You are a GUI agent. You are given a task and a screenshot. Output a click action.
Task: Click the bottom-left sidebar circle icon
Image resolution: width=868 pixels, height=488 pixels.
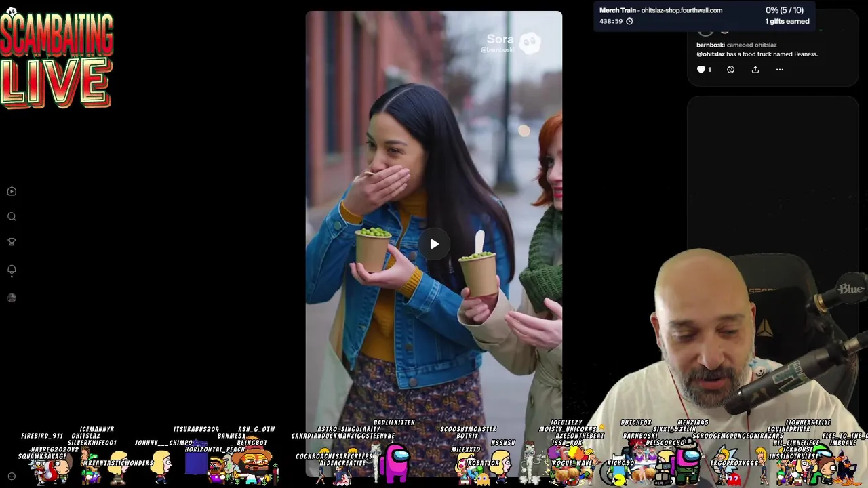click(x=12, y=476)
